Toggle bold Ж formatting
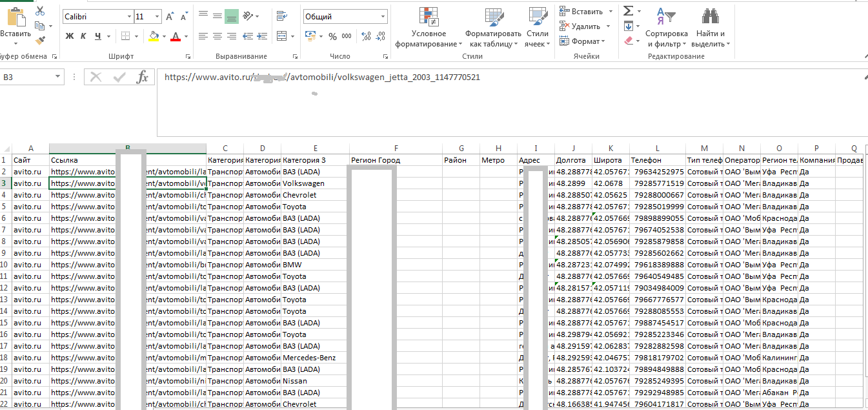 69,36
